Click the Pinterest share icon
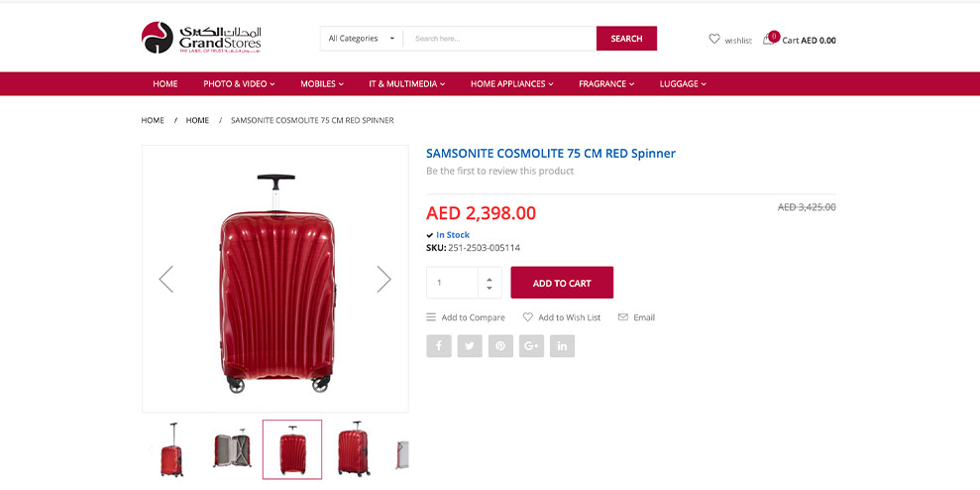980x490 pixels. pos(500,346)
